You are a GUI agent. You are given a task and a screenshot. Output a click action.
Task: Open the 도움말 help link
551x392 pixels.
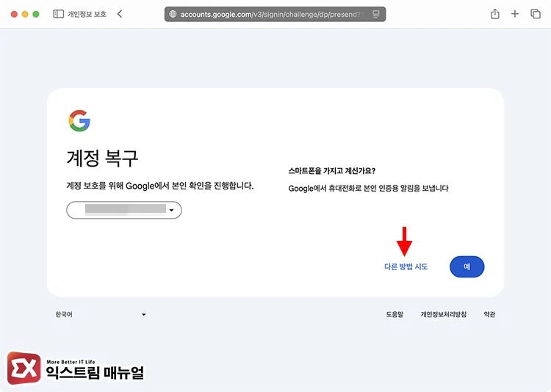[x=395, y=314]
